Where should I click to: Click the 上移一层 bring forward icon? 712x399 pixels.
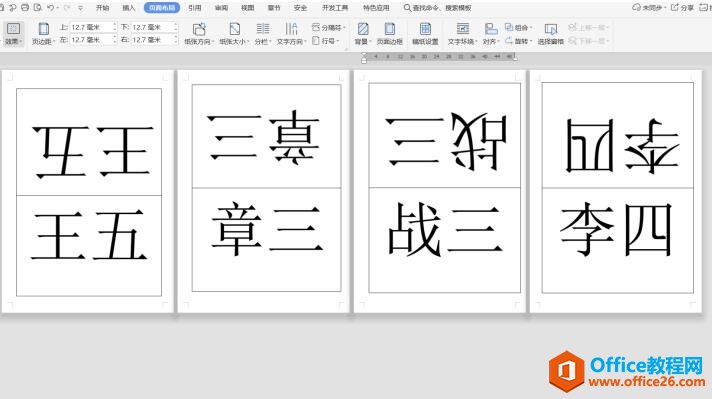pyautogui.click(x=572, y=27)
